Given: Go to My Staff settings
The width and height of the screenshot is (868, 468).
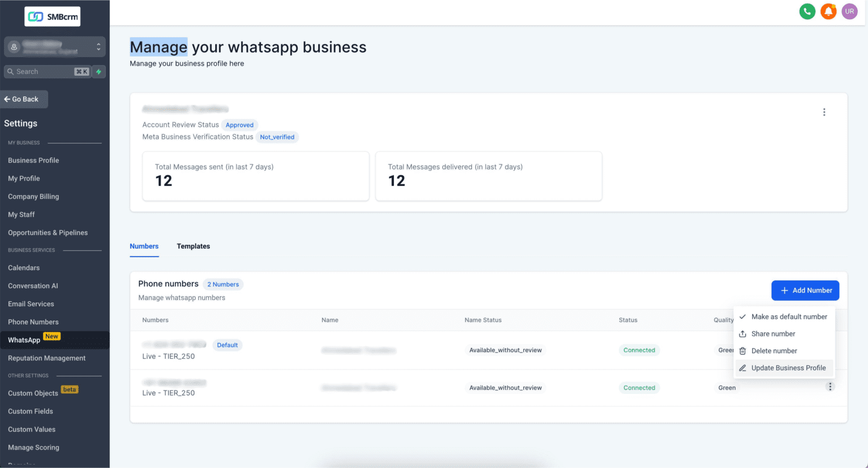Looking at the screenshot, I should point(21,215).
